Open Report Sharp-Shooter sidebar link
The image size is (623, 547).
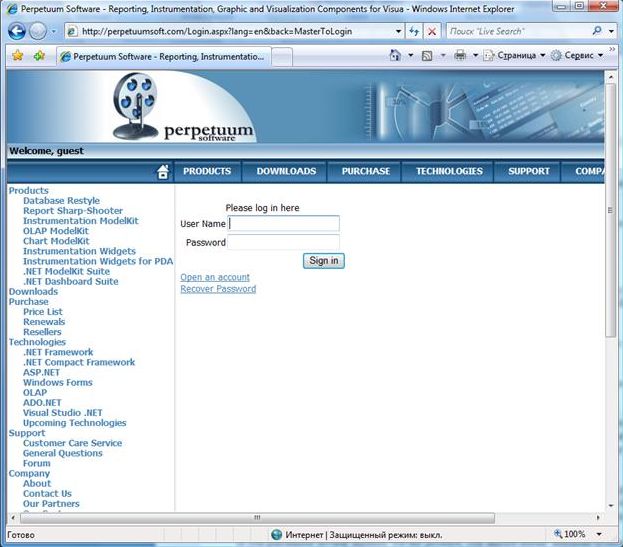(73, 211)
